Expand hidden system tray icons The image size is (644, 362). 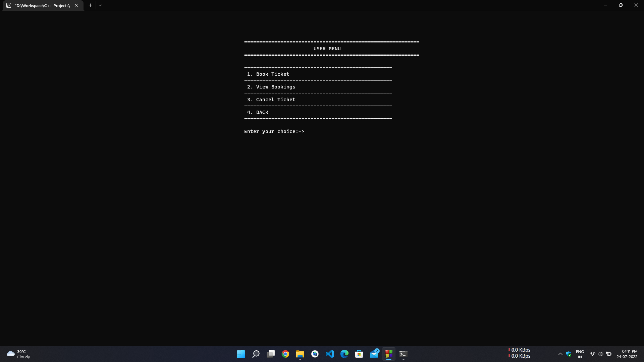[x=560, y=354]
